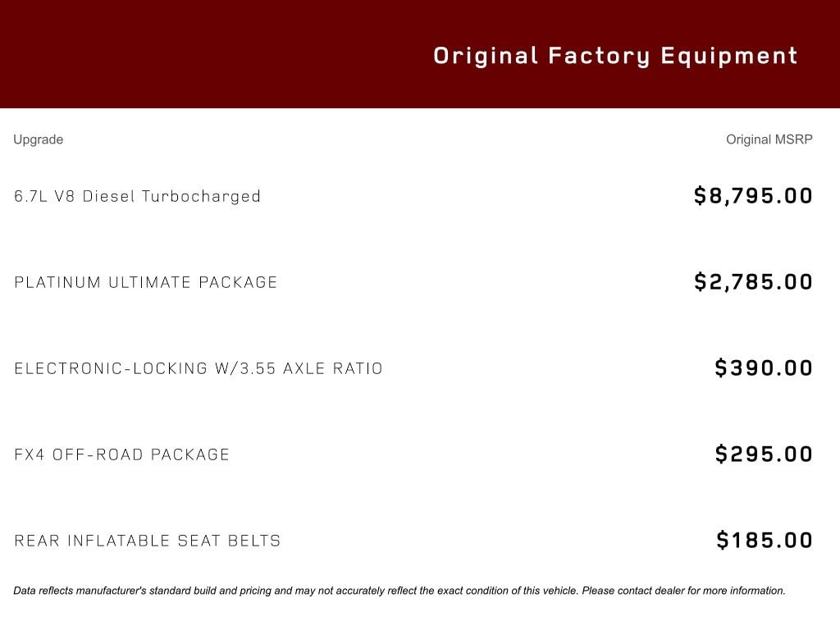
Task: Select the "PLATINUM ULTIMATE PACKAGE" row label
Action: [x=146, y=283]
